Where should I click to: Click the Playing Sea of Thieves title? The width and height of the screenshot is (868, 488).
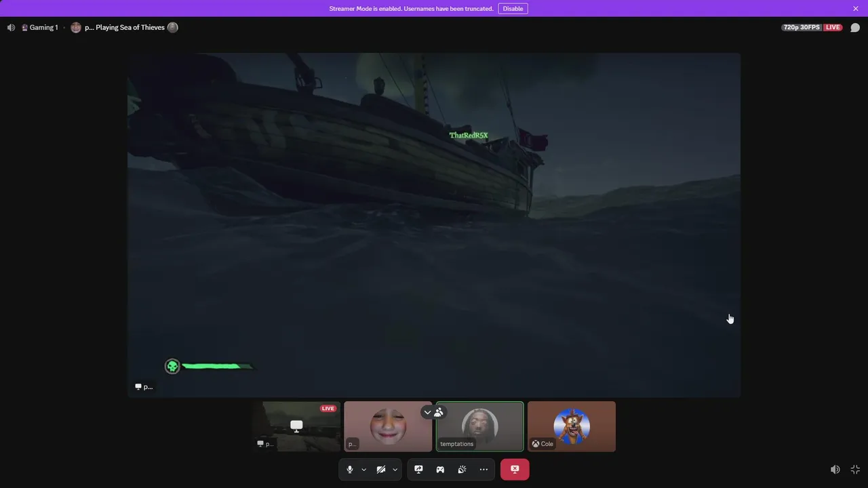coord(124,28)
